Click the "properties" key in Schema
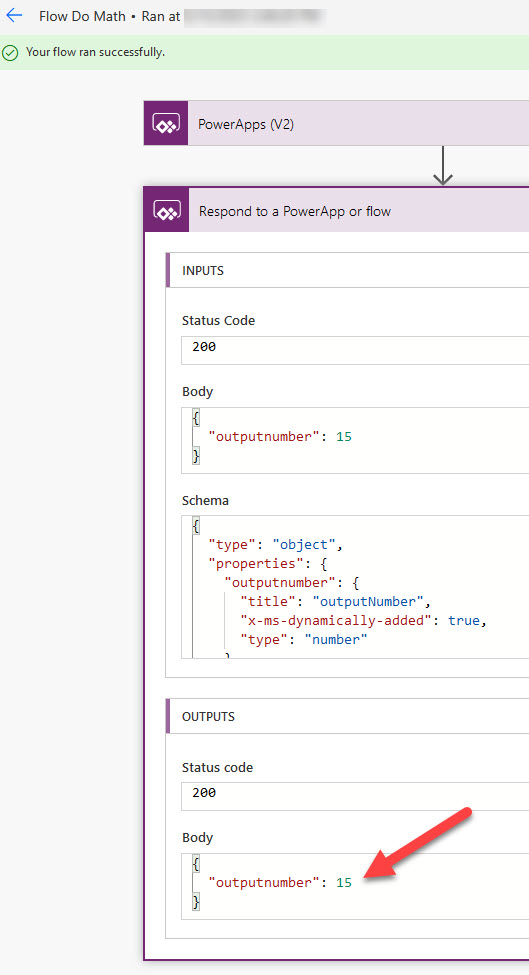This screenshot has height=975, width=529. 255,563
